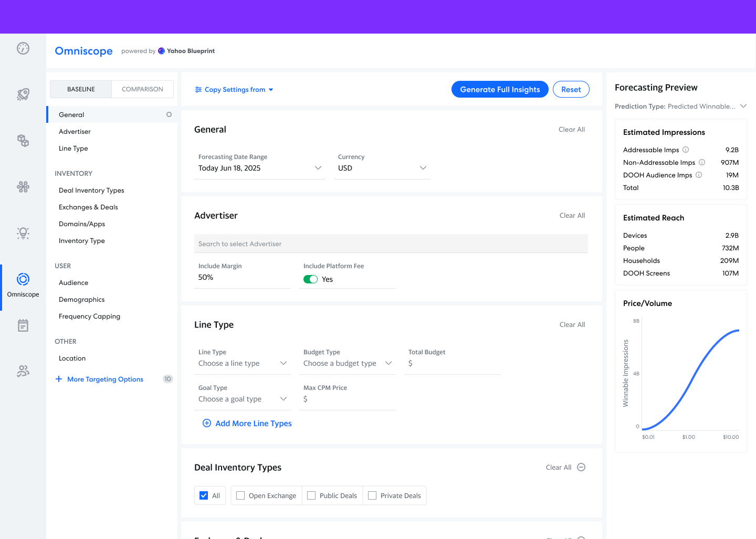The image size is (756, 539).
Task: Click the Search to select Advertiser field
Action: coord(391,244)
